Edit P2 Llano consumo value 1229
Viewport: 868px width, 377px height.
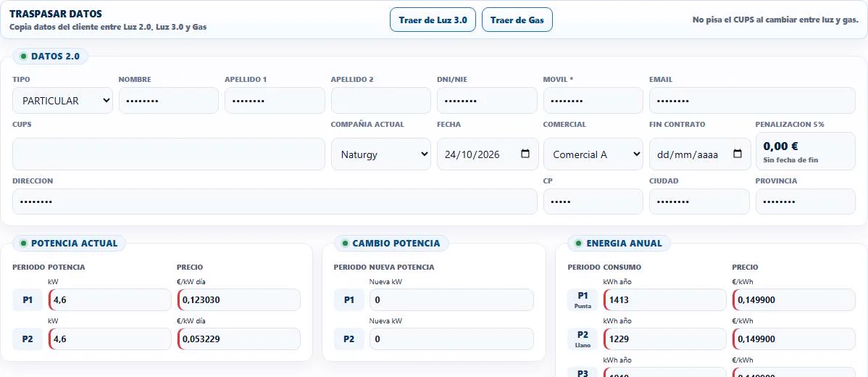665,339
